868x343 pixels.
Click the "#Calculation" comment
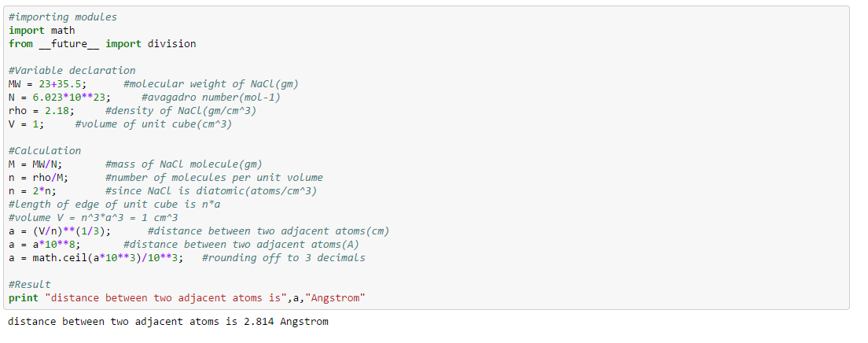click(45, 150)
